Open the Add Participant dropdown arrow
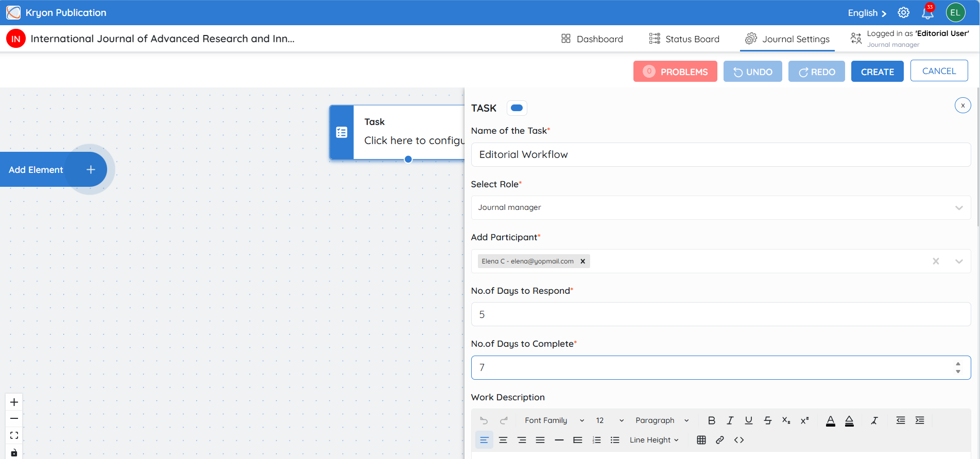Viewport: 980px width, 459px height. (x=959, y=261)
